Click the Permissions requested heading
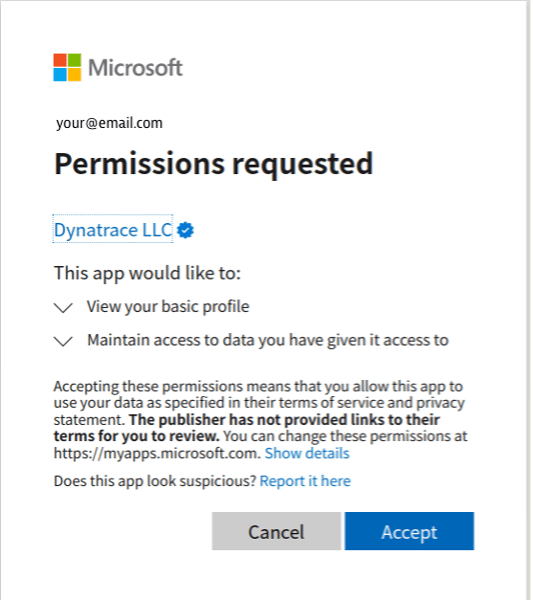 click(214, 164)
